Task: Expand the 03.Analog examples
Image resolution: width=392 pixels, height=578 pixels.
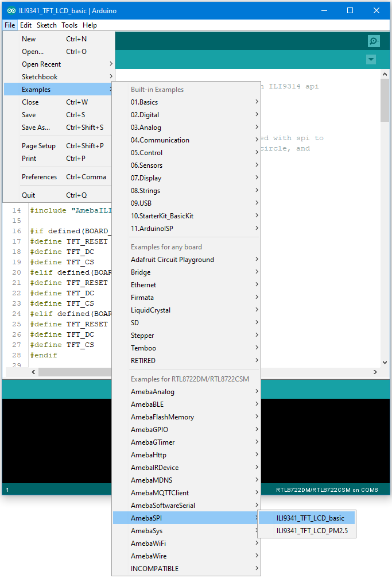Action: [x=187, y=127]
